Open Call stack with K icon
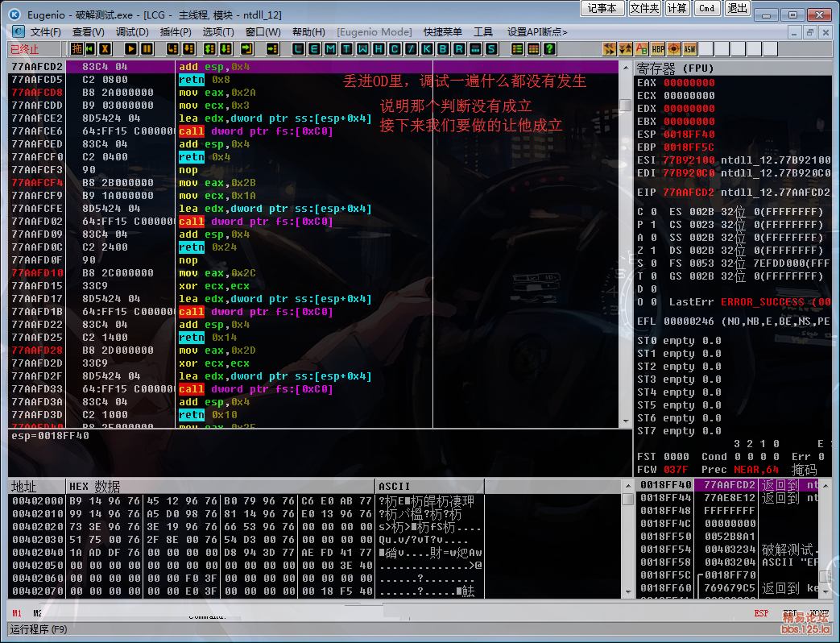 [427, 49]
